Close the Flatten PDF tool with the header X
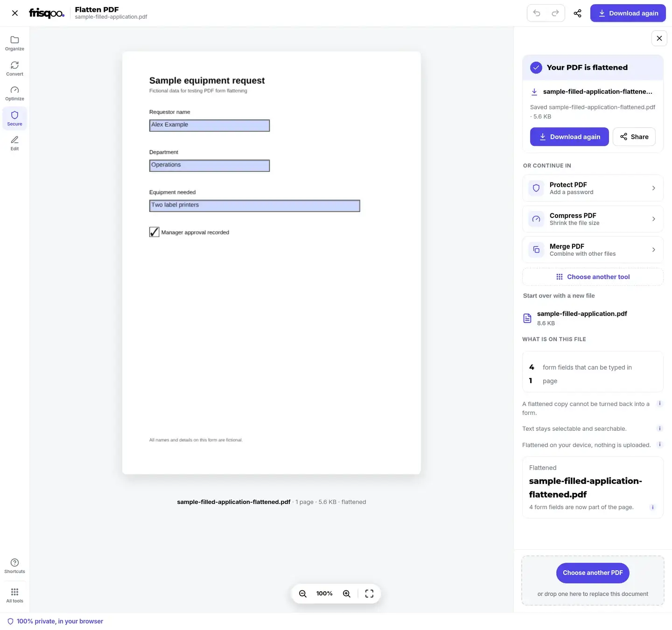Viewport: 672px width, 630px height. click(x=15, y=13)
